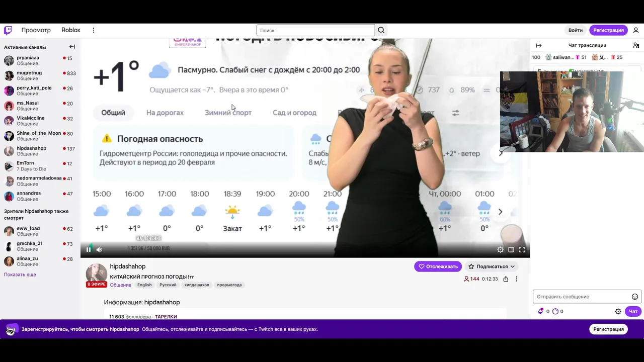Open the EmTorn 7 Days to Die channel

40,166
